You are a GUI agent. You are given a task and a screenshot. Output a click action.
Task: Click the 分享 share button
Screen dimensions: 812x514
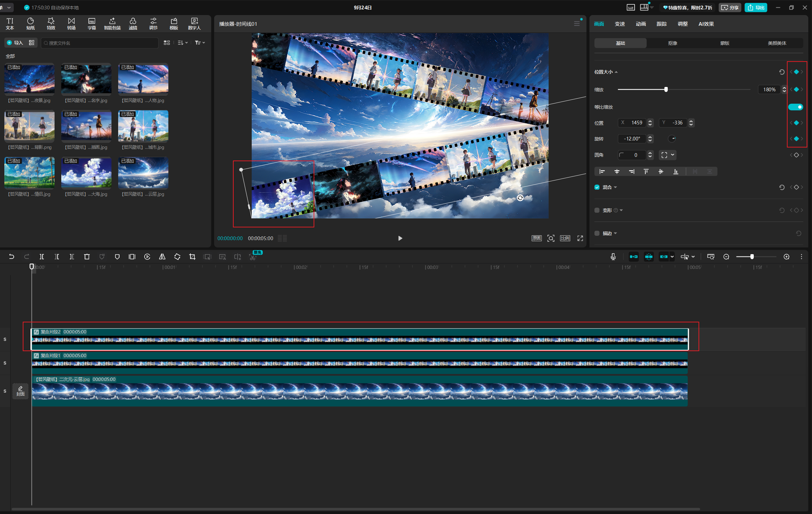pyautogui.click(x=730, y=7)
